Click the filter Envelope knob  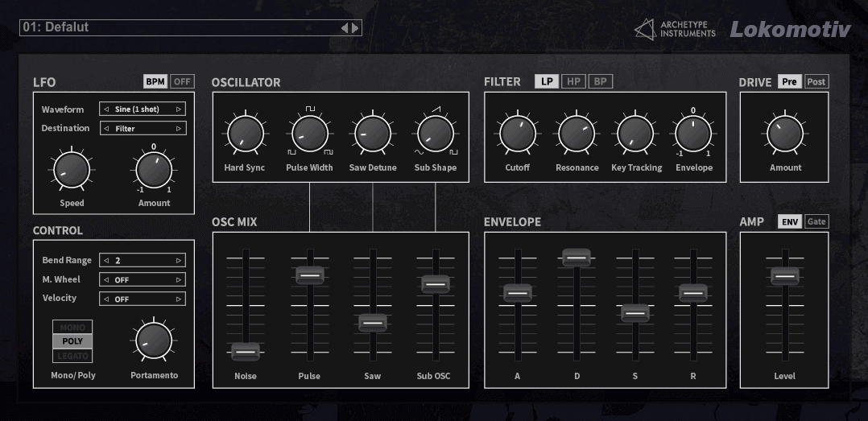693,134
